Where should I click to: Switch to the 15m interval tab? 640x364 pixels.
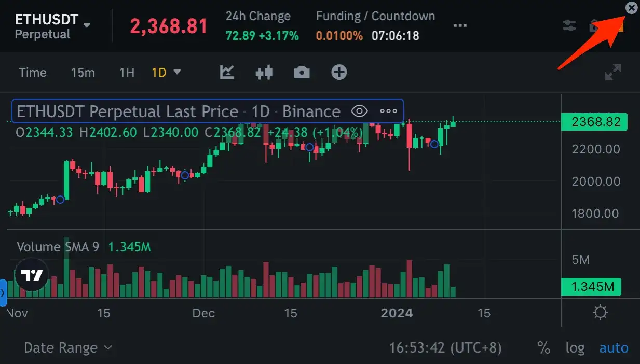(83, 73)
